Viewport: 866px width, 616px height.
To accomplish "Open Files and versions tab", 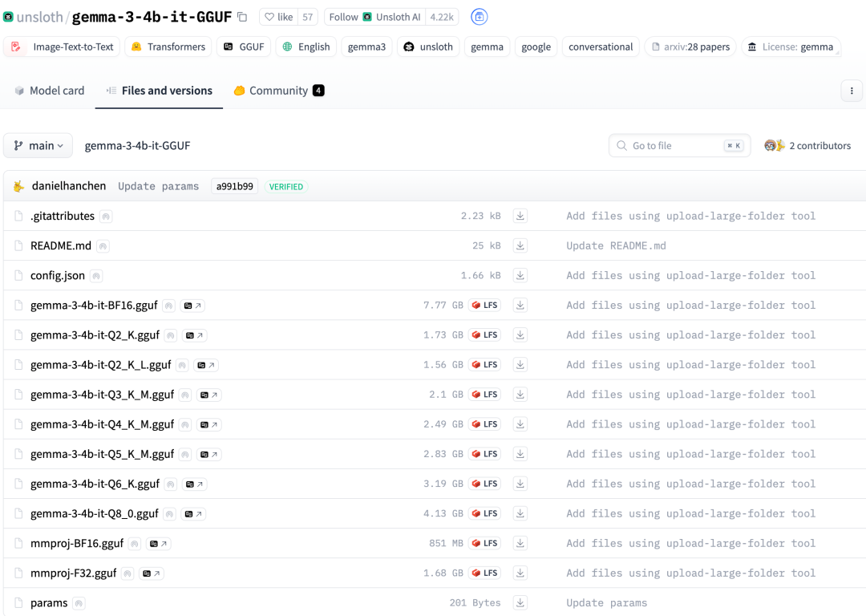I will pyautogui.click(x=159, y=91).
